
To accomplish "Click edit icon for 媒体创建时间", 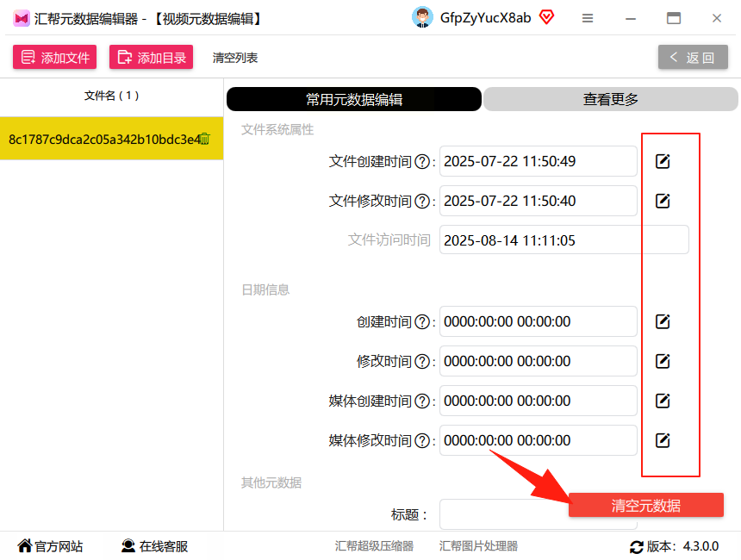I will point(663,401).
